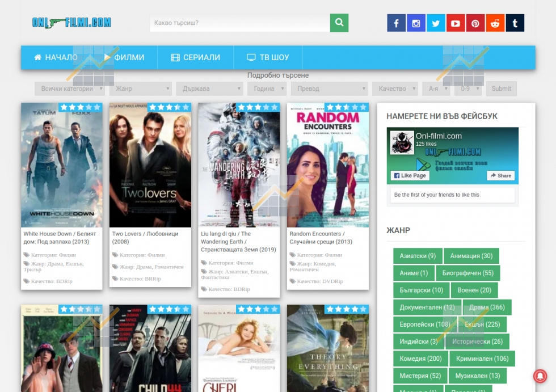The width and height of the screenshot is (556, 392).
Task: Open Two Lovers / Любовници title link
Action: click(x=145, y=238)
